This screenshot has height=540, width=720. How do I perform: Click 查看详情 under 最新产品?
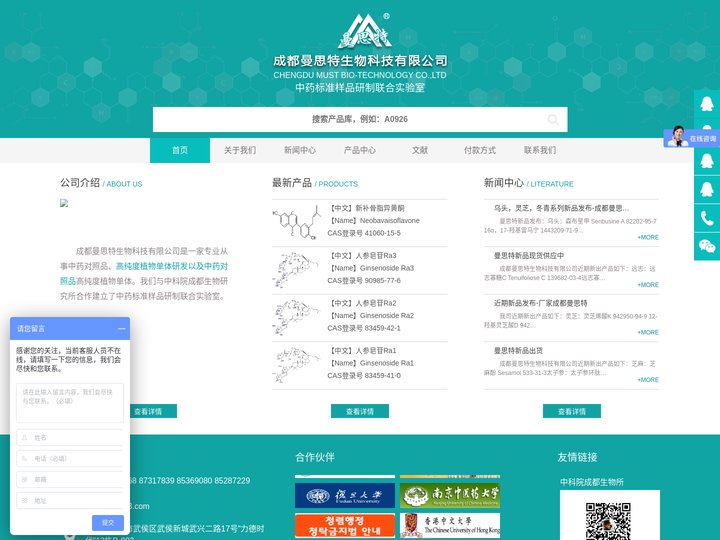[x=360, y=411]
